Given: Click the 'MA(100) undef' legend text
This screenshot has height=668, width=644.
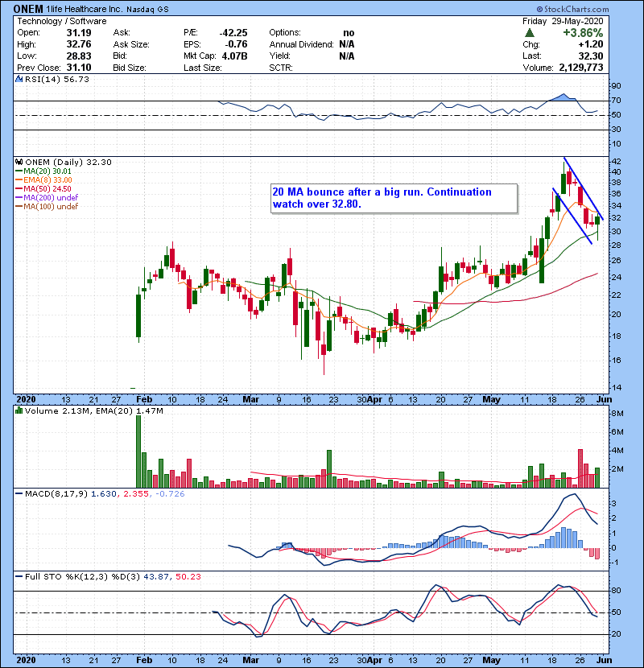Looking at the screenshot, I should click(x=51, y=207).
